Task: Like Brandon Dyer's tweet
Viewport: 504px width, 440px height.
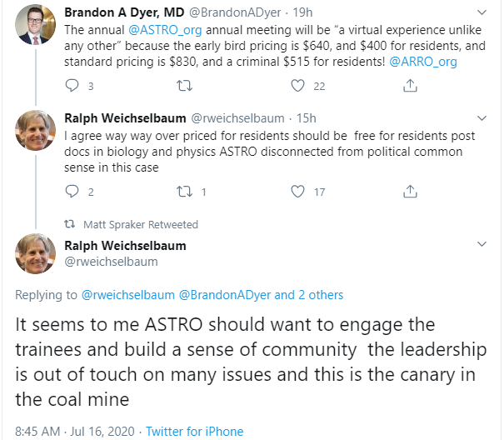Action: click(x=297, y=86)
